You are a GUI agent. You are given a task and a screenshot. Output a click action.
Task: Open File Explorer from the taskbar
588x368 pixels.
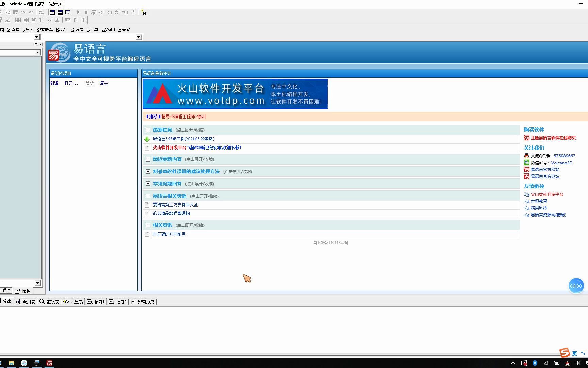[x=12, y=363]
